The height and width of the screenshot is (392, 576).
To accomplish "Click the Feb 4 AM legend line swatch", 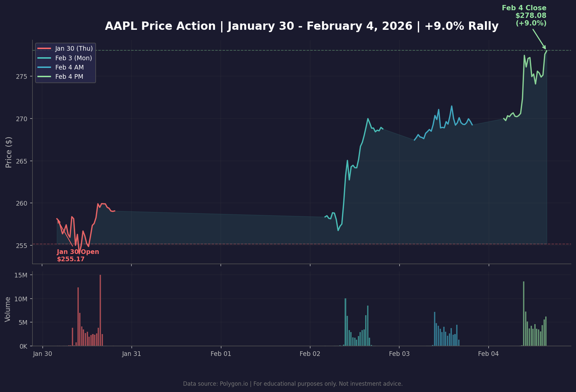I will [x=44, y=68].
